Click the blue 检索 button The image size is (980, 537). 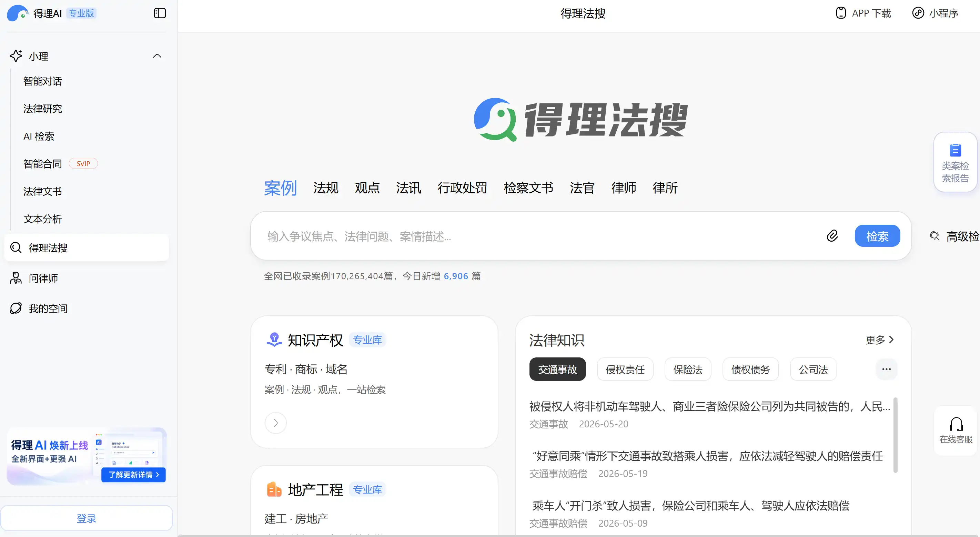[x=877, y=236]
